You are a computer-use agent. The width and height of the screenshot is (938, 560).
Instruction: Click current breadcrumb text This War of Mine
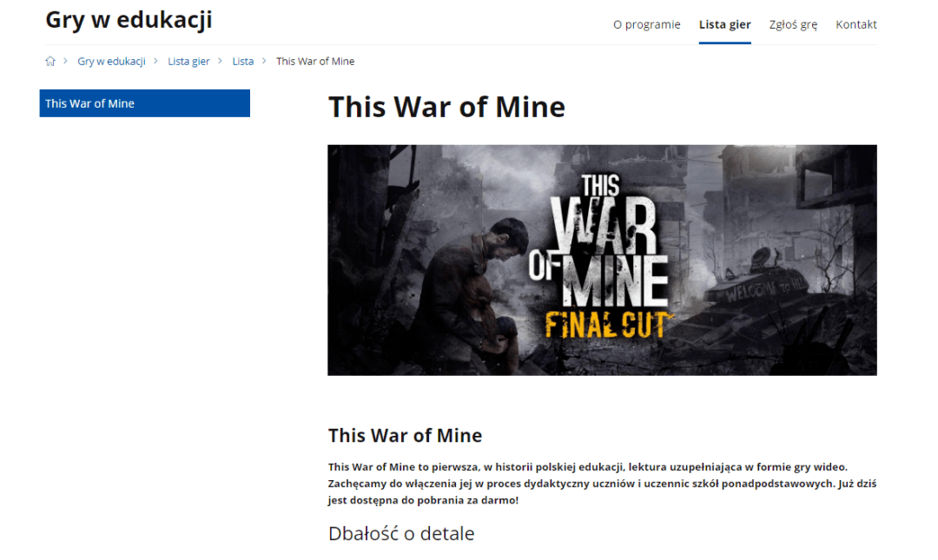coord(315,61)
